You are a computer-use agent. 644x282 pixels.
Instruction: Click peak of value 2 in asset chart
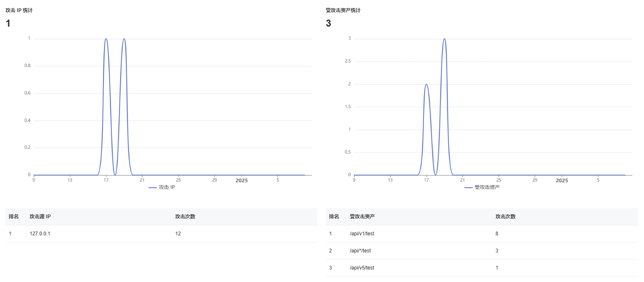point(426,85)
